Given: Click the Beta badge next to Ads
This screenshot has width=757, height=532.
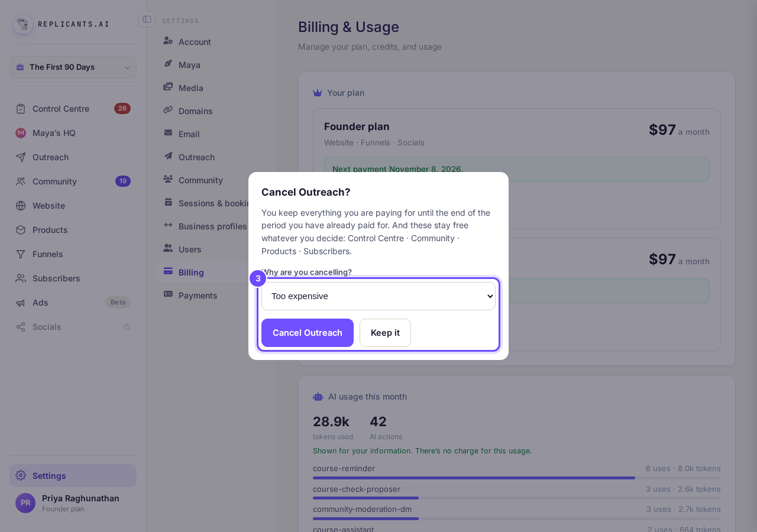Looking at the screenshot, I should 118,303.
